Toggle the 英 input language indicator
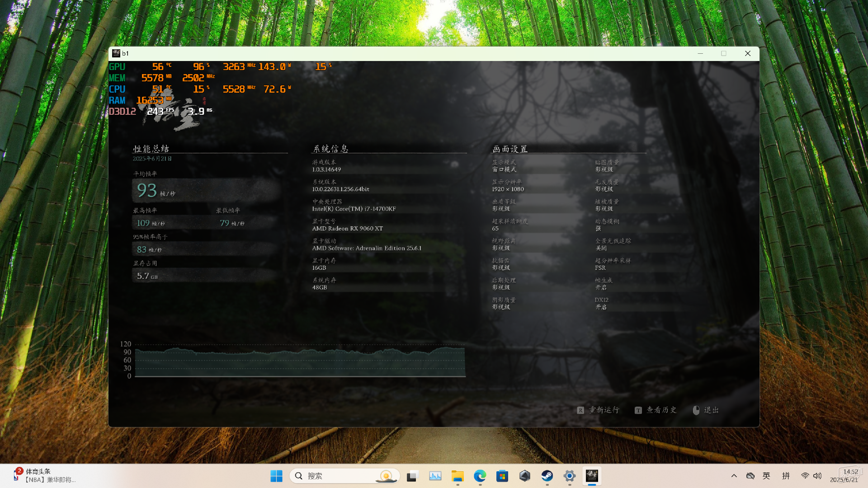The image size is (868, 488). point(766,476)
